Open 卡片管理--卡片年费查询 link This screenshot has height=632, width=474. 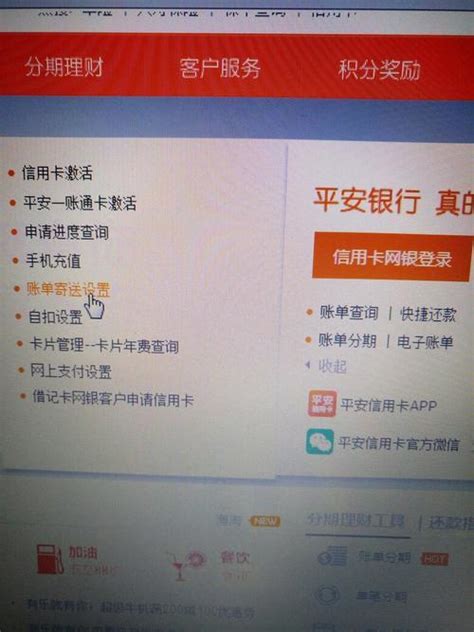point(104,345)
